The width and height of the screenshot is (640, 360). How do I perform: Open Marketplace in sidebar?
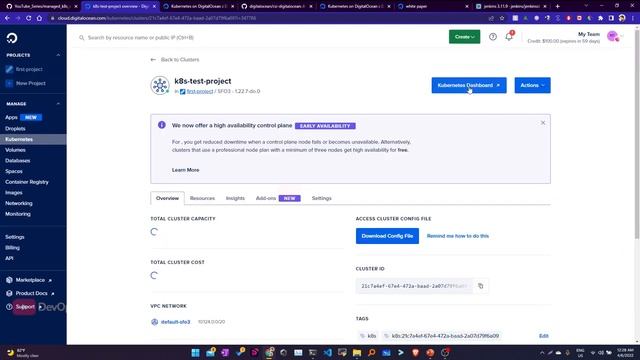click(30, 280)
